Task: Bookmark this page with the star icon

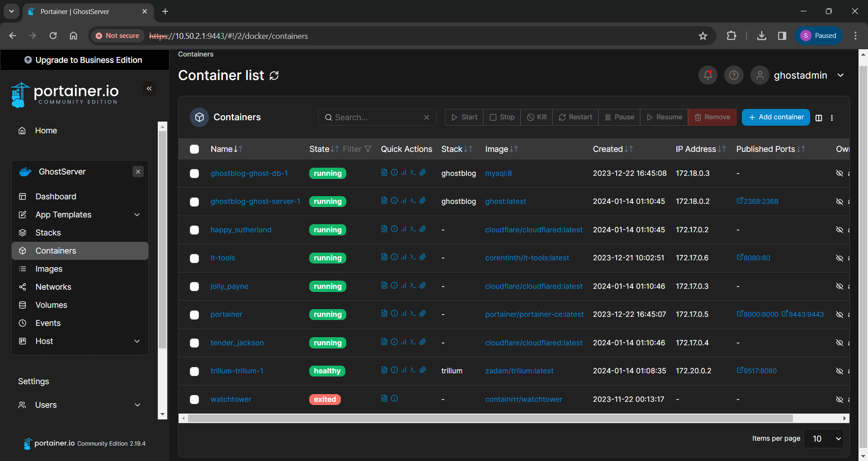Action: 703,36
